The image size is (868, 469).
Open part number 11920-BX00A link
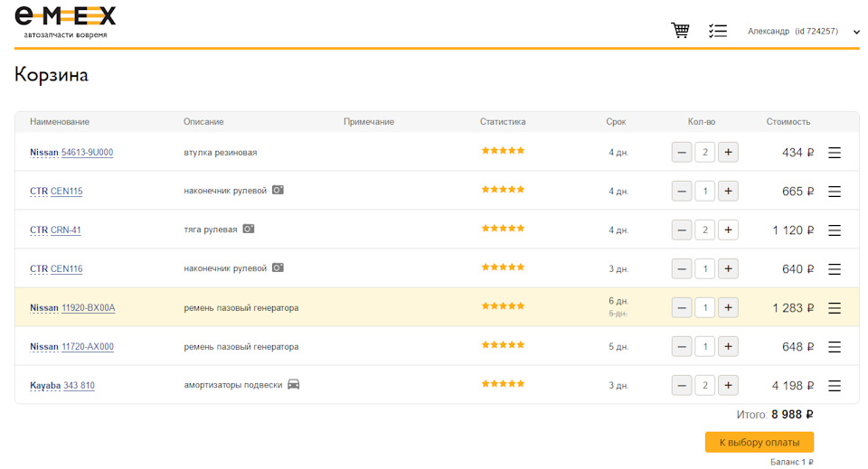(x=88, y=308)
